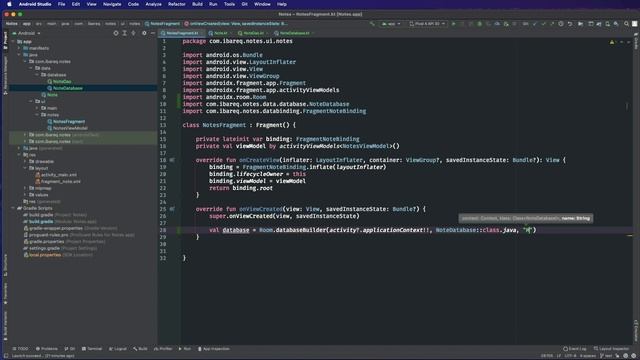
Task: Click the NotesFragment breadcrumb in navigation bar
Action: click(162, 24)
